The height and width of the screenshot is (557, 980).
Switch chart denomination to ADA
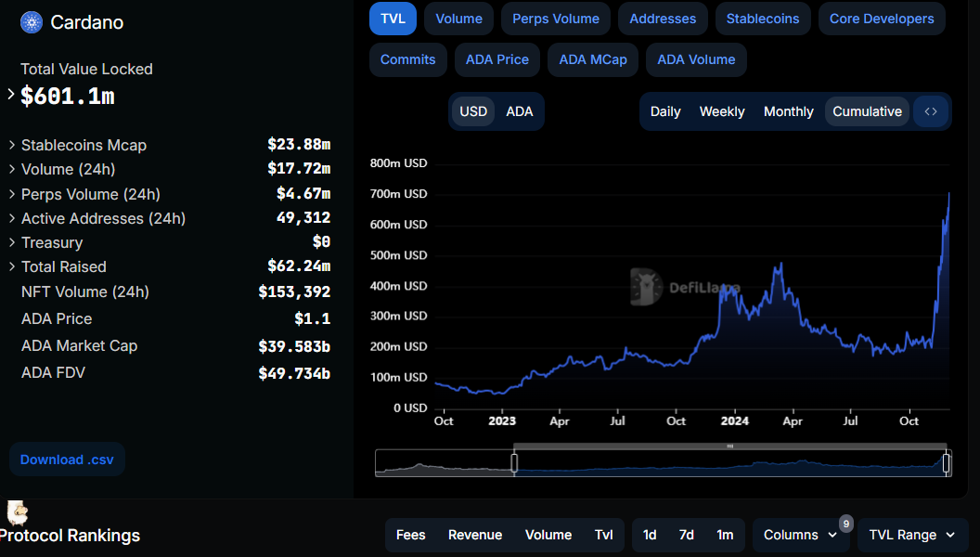520,111
